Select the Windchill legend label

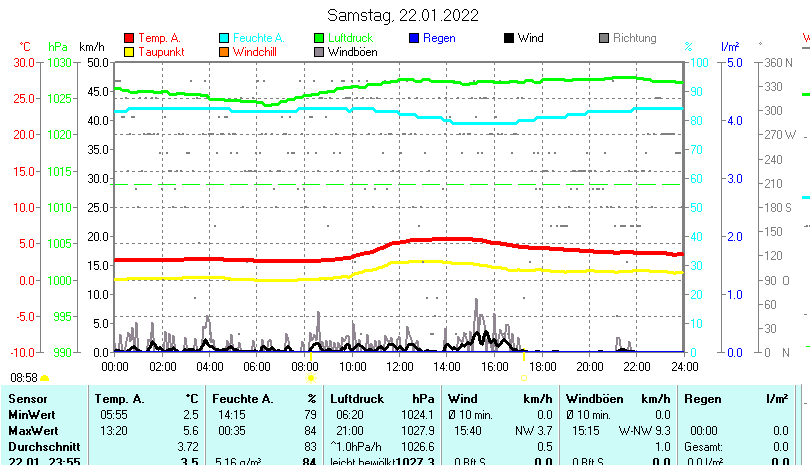[256, 51]
